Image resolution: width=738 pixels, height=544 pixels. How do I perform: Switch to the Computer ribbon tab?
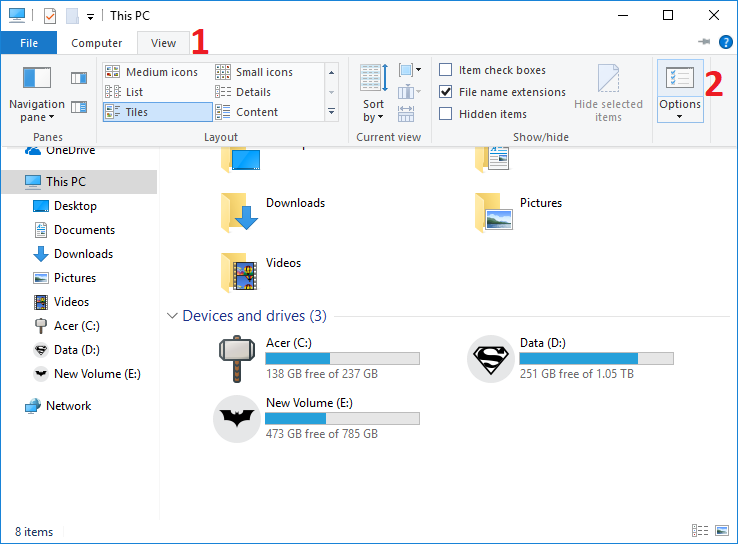coord(97,43)
